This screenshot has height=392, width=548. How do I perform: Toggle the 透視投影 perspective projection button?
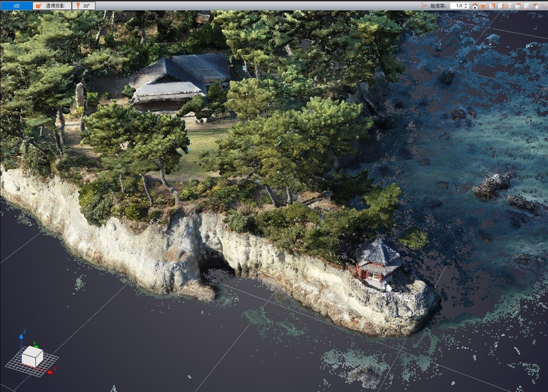click(52, 5)
